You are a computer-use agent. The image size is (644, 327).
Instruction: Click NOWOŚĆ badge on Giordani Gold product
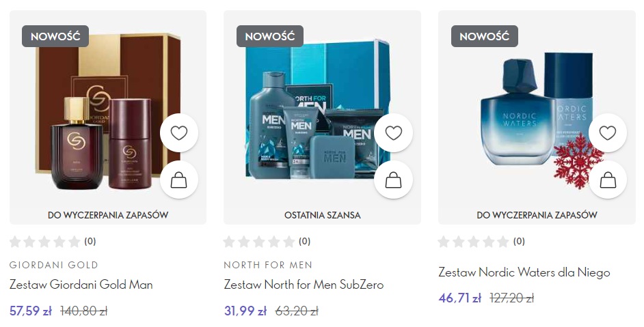point(55,36)
